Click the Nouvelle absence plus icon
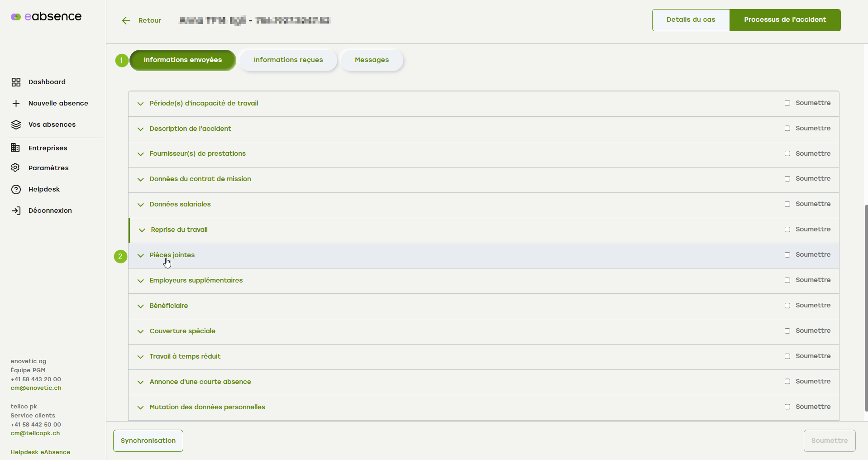The width and height of the screenshot is (868, 460). click(16, 103)
